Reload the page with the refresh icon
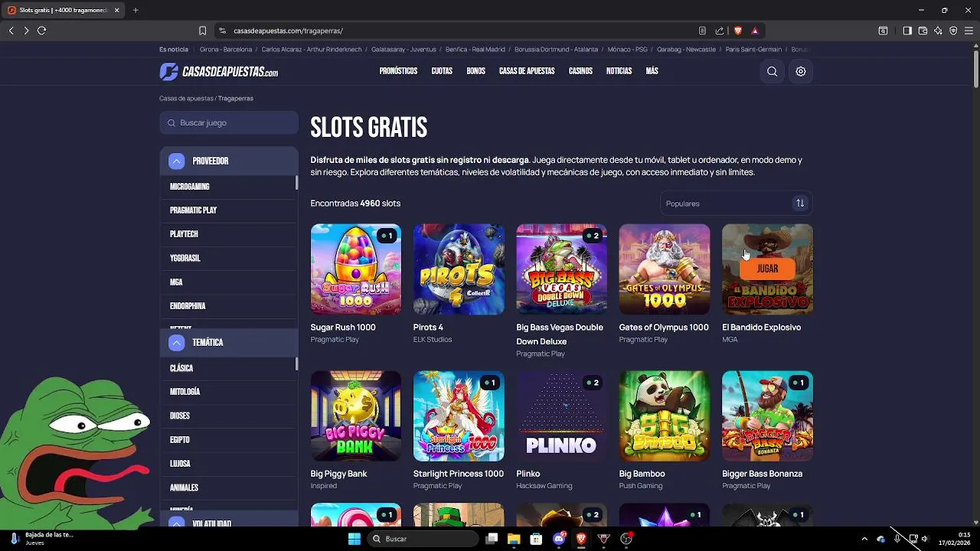The width and height of the screenshot is (980, 551). click(41, 31)
